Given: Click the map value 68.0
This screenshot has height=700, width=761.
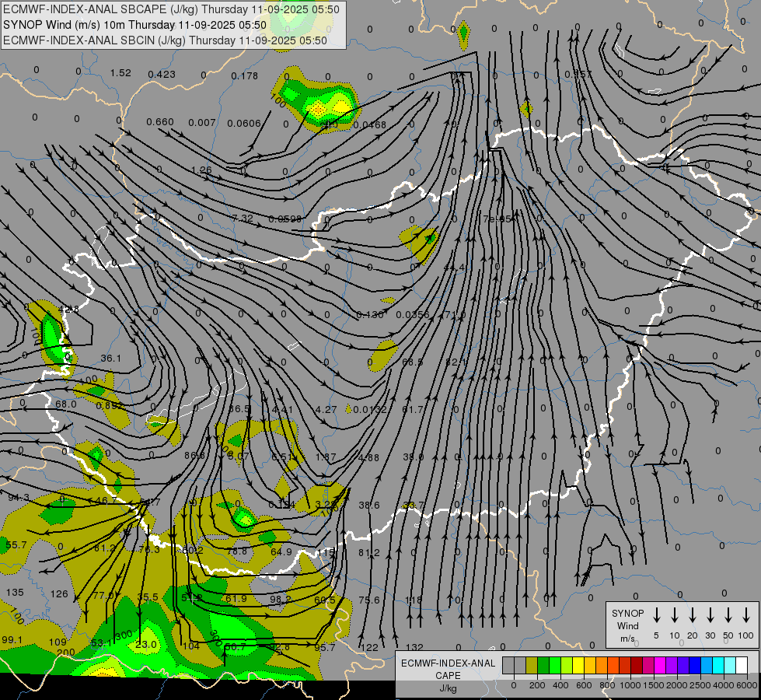Looking at the screenshot, I should coord(66,404).
